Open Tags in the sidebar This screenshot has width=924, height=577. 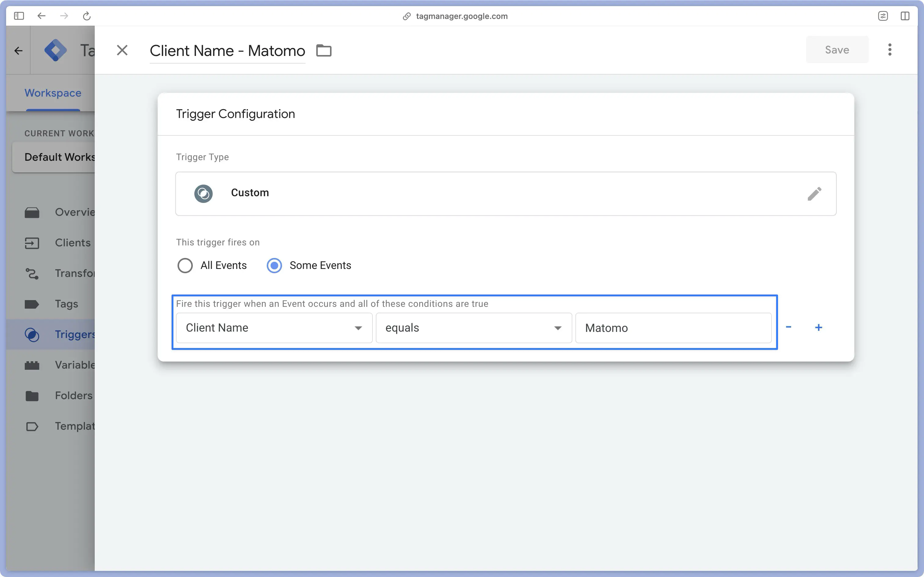[x=51, y=304]
